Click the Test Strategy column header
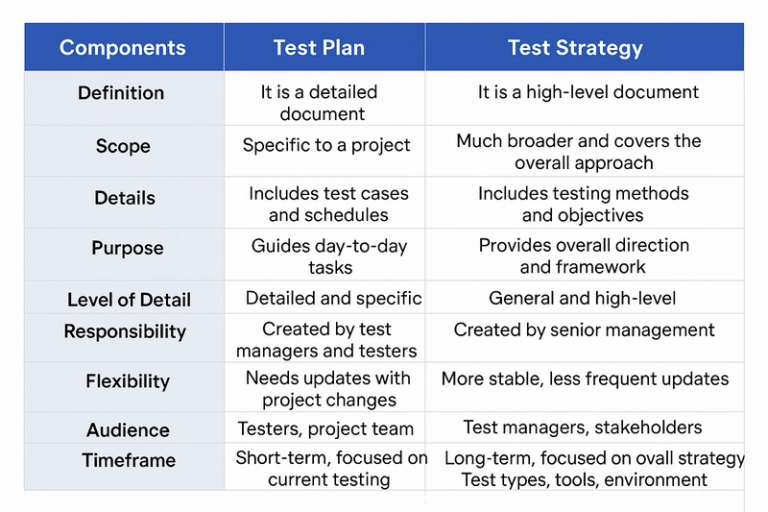The width and height of the screenshot is (768, 512). tap(575, 48)
